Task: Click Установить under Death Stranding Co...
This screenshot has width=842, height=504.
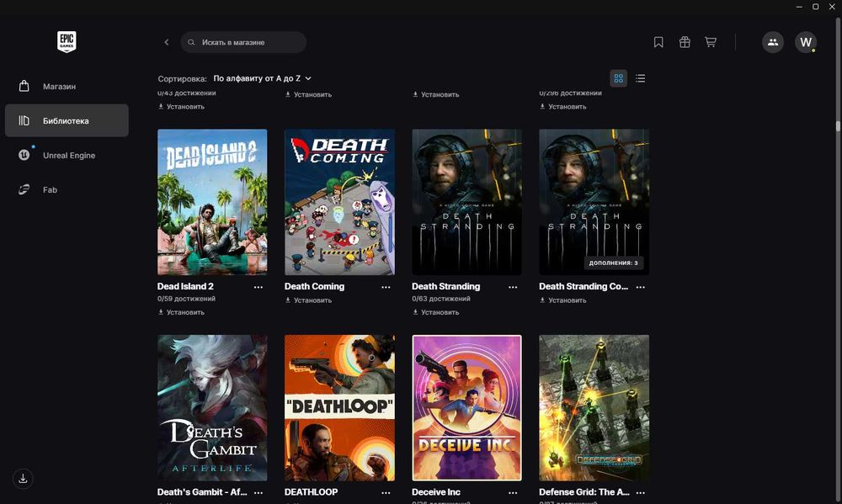Action: pos(562,300)
